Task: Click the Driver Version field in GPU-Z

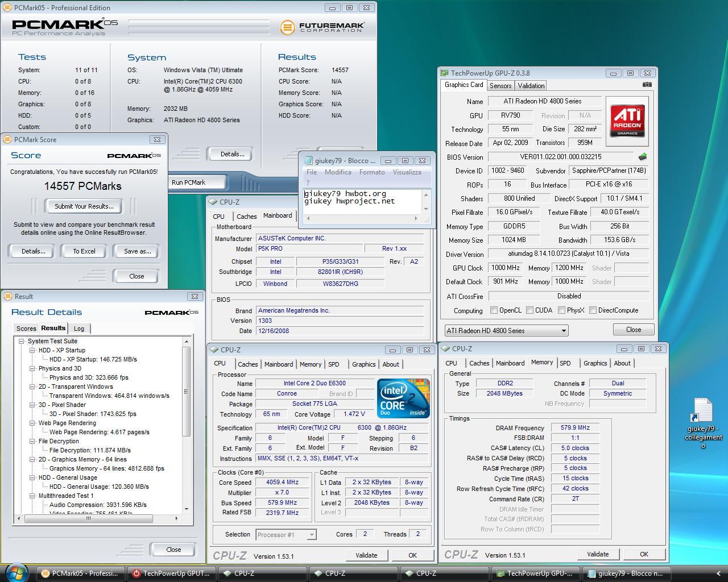Action: [568, 253]
